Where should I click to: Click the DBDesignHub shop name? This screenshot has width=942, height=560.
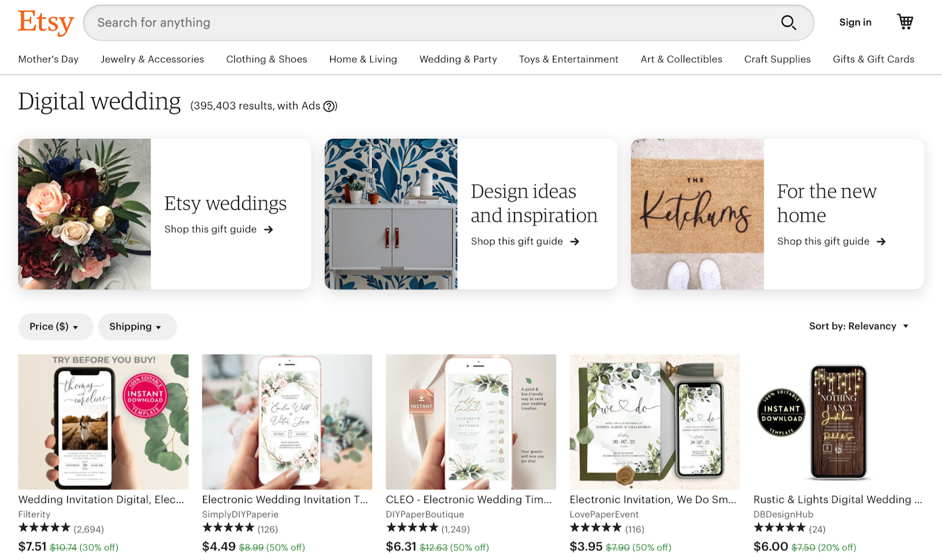(x=784, y=514)
